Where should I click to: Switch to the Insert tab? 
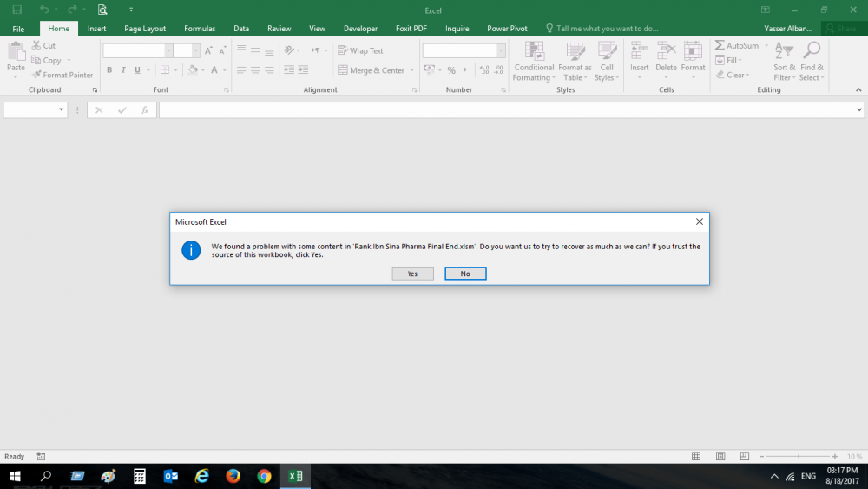click(97, 29)
